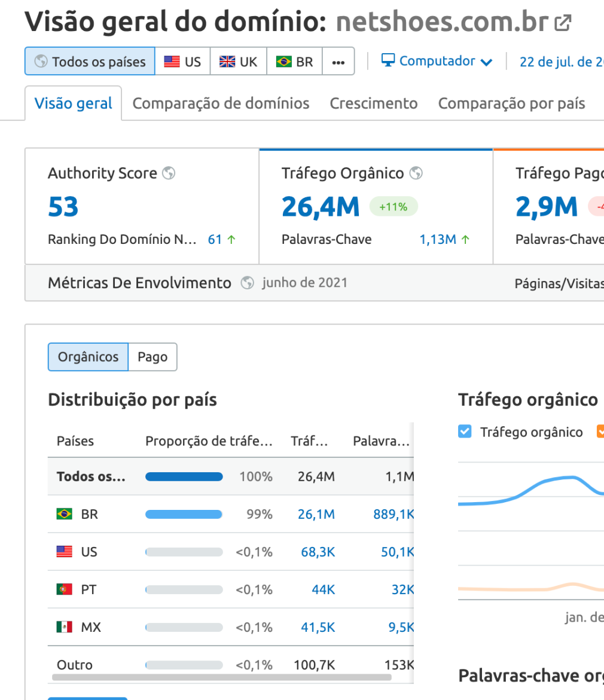This screenshot has width=604, height=700.
Task: Open Authority Score value 53
Action: 63,207
